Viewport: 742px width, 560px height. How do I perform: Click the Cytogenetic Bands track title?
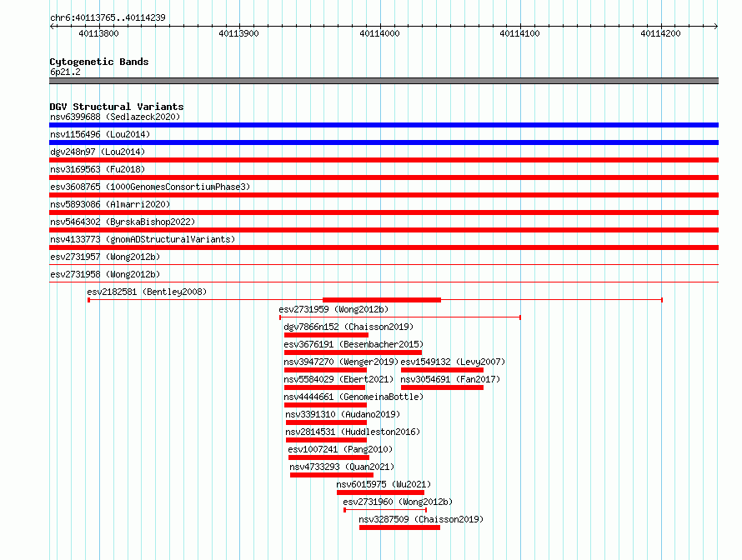[99, 62]
